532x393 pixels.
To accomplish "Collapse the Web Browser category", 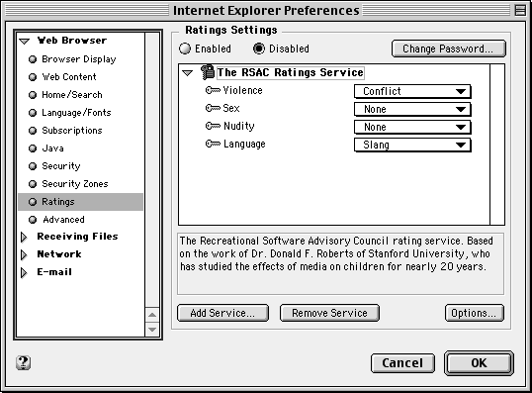I will 25,42.
